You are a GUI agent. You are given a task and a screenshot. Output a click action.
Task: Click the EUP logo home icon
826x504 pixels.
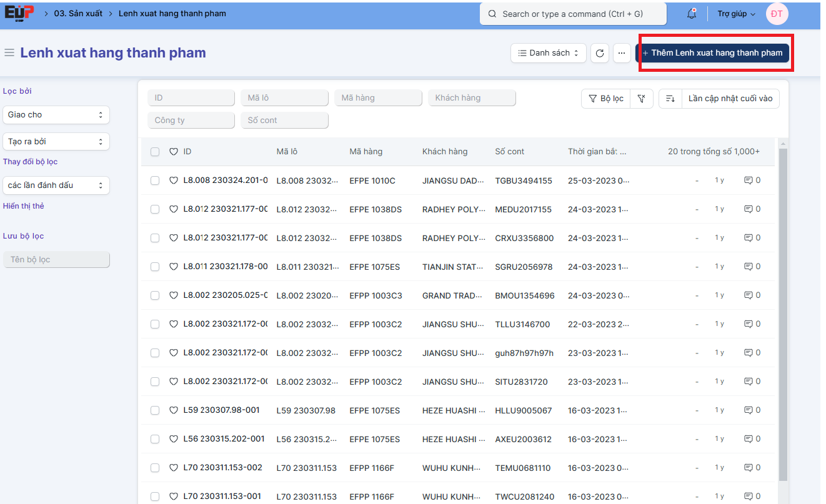click(18, 13)
